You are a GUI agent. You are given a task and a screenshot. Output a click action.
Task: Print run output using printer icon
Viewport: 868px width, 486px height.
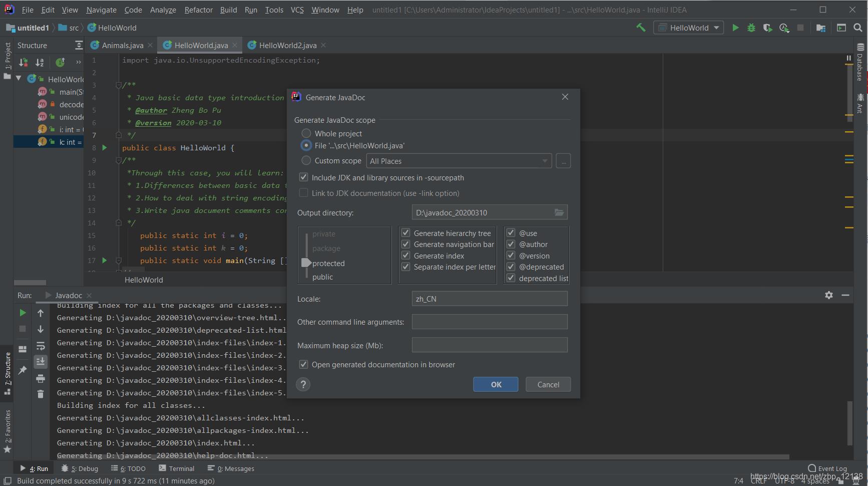[x=41, y=378]
